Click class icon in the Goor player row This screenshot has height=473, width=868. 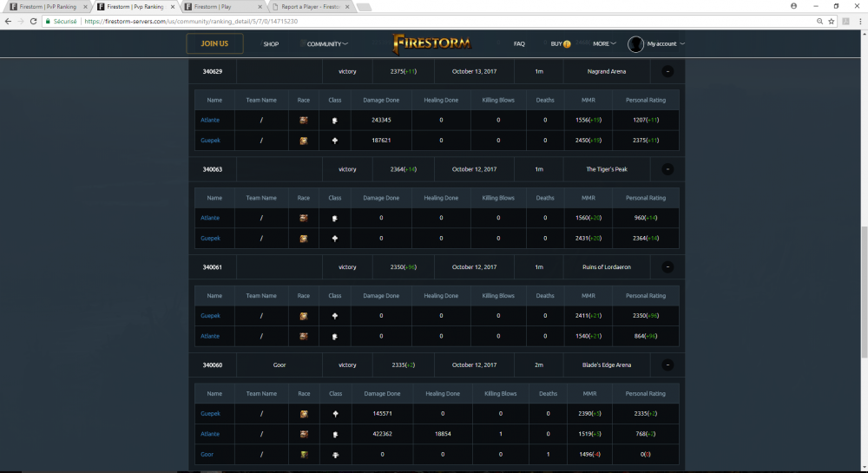coord(335,455)
